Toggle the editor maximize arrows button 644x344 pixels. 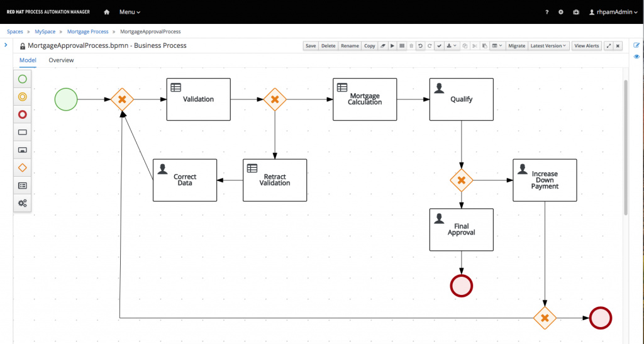tap(608, 46)
